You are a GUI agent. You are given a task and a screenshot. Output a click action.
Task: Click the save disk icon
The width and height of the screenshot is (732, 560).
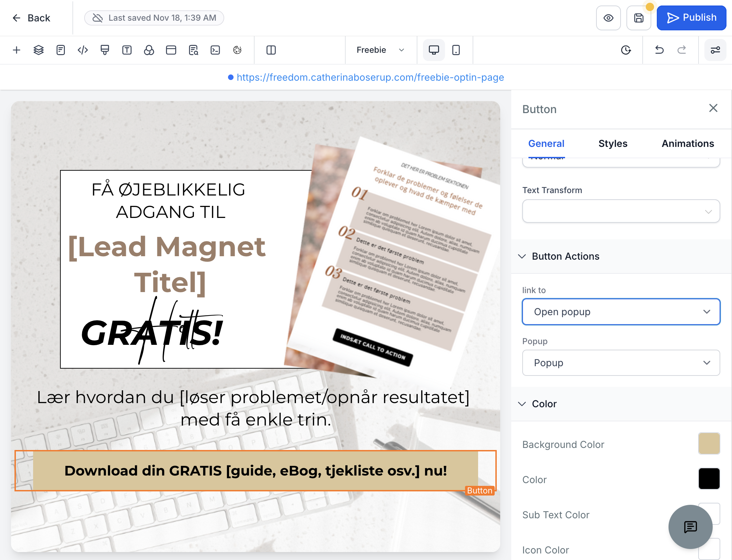click(x=639, y=18)
